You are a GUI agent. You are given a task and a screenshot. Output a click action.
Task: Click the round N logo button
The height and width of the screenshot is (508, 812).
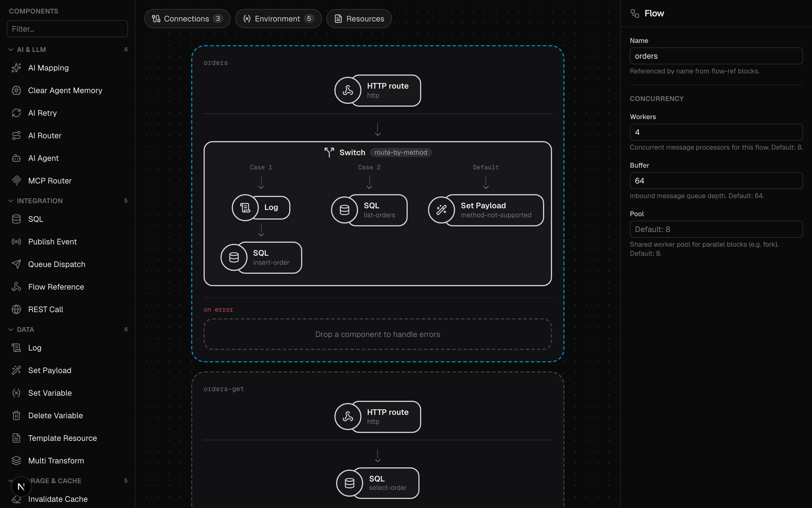(21, 486)
